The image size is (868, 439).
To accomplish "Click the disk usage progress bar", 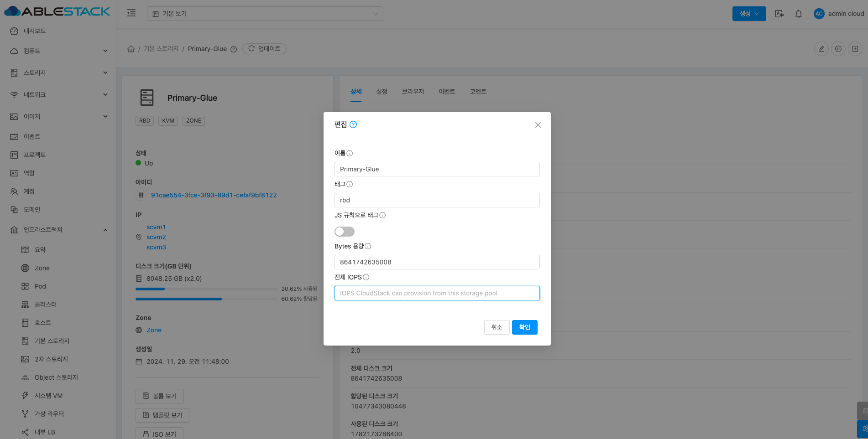I will point(206,289).
